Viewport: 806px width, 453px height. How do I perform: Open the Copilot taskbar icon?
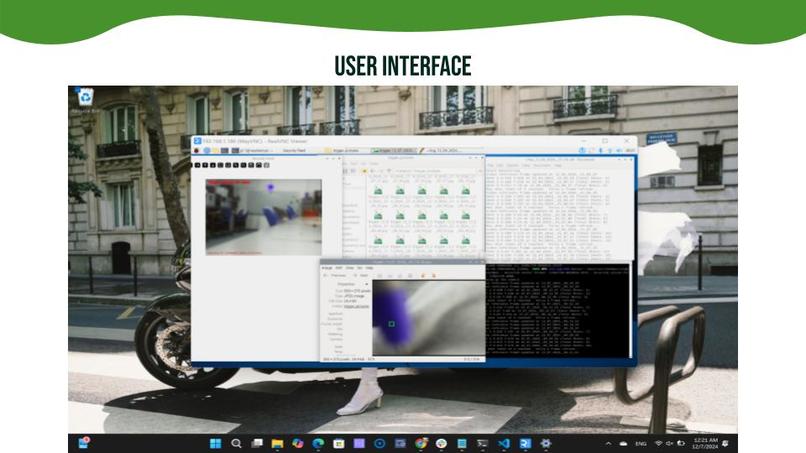[x=298, y=443]
